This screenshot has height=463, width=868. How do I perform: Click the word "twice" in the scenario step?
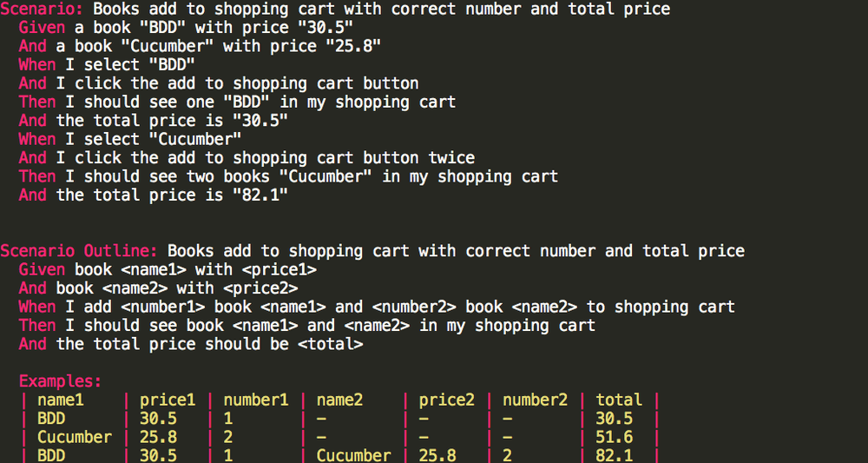[x=451, y=158]
